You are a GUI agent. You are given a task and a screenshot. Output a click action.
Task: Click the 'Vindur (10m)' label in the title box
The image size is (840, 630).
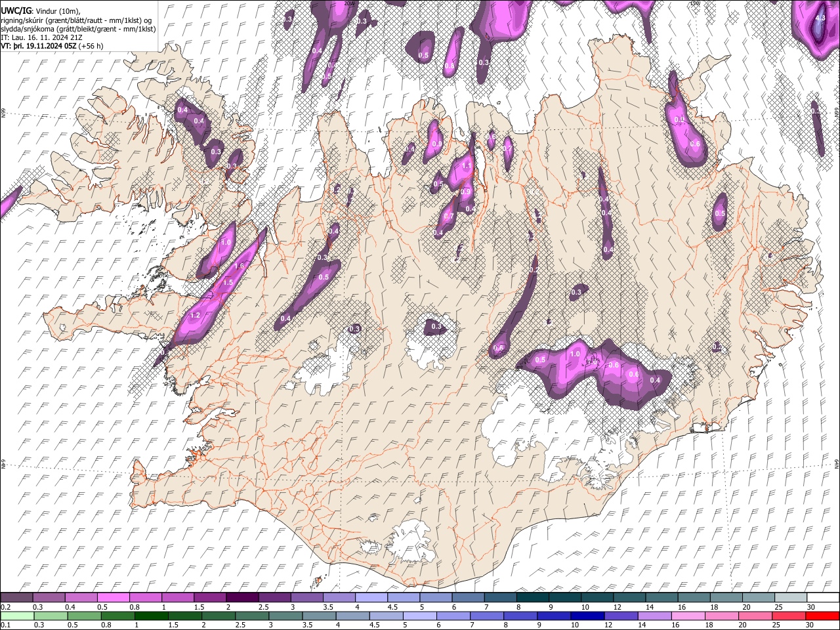(x=56, y=11)
